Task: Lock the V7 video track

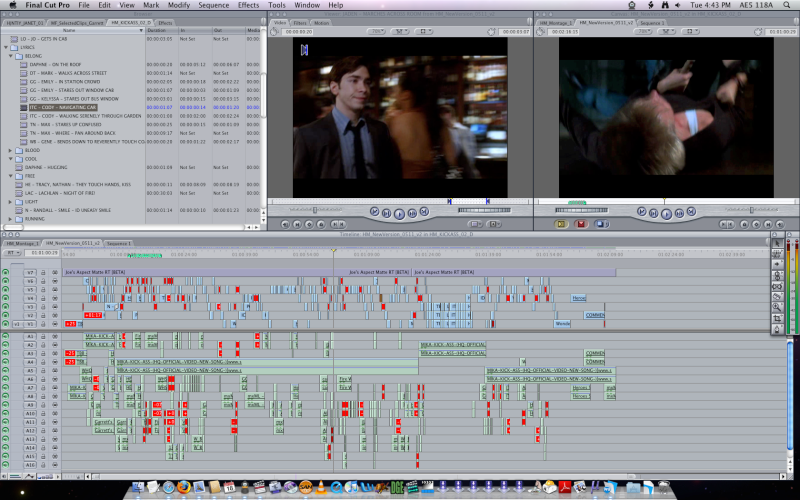Action: click(44, 272)
